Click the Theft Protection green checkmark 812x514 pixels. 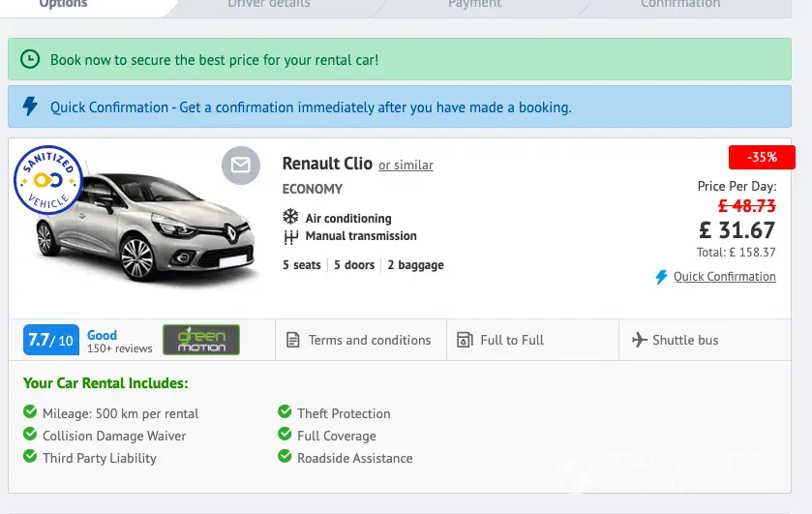(x=285, y=413)
